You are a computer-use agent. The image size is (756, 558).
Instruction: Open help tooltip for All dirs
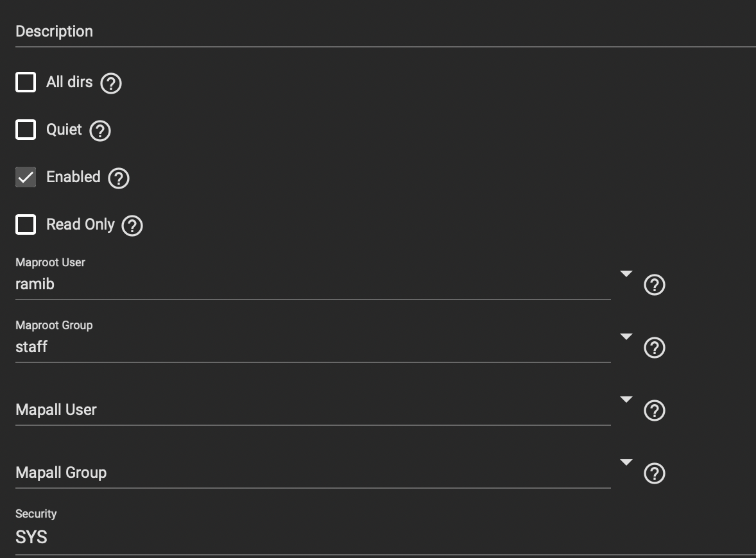(x=111, y=83)
